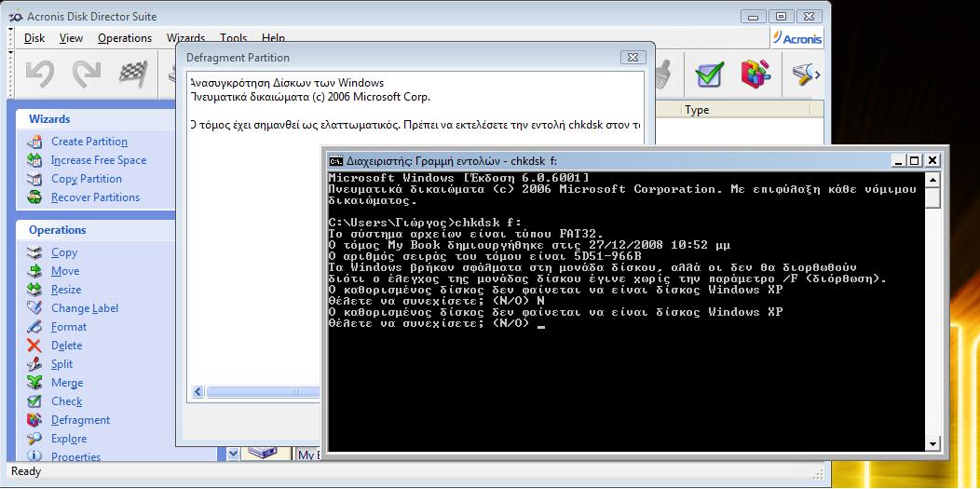Screen dimensions: 980x489
Task: Click the Commit checkered flag icon
Action: coord(133,75)
